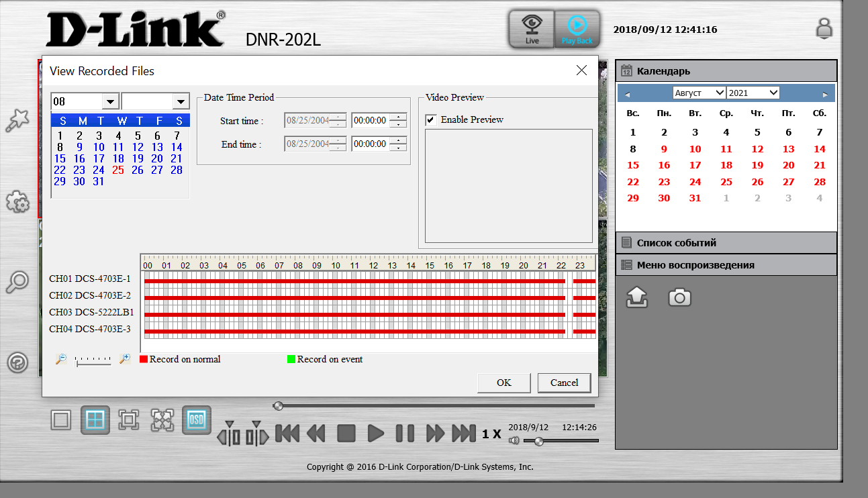Select single-screen layout view

61,420
